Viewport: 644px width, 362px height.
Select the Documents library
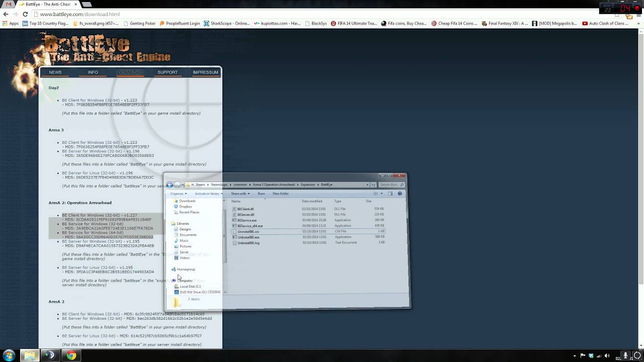tap(185, 235)
